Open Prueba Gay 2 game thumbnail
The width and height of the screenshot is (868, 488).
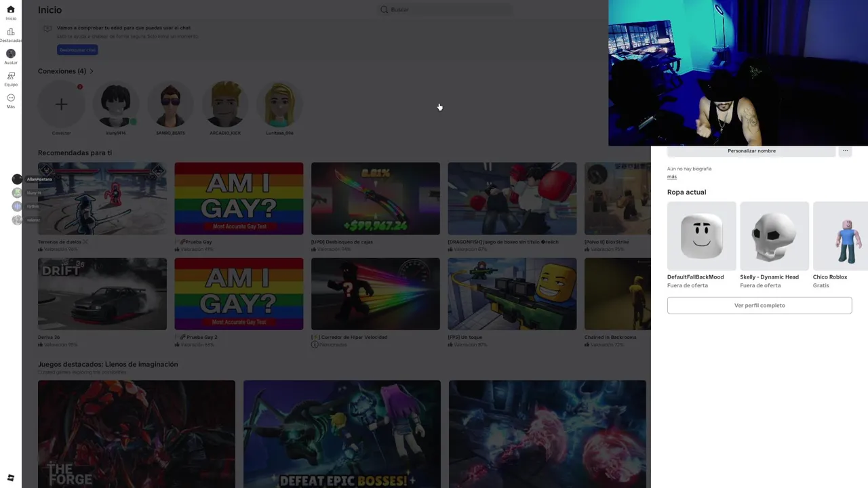point(239,294)
